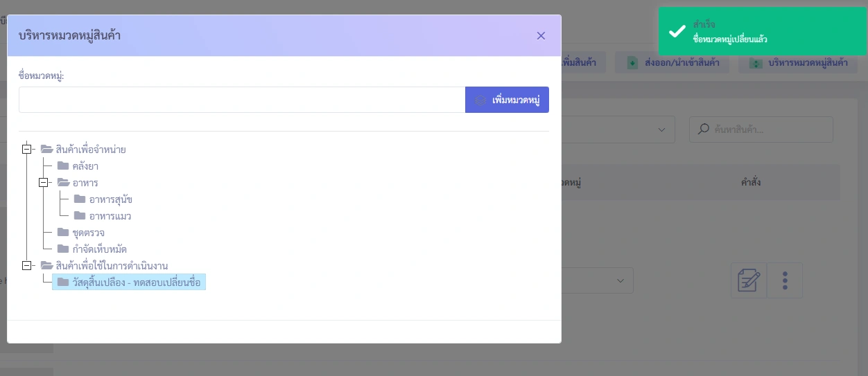868x376 pixels.
Task: Click the folder icon next to ชุดตรวจ
Action: click(x=63, y=233)
